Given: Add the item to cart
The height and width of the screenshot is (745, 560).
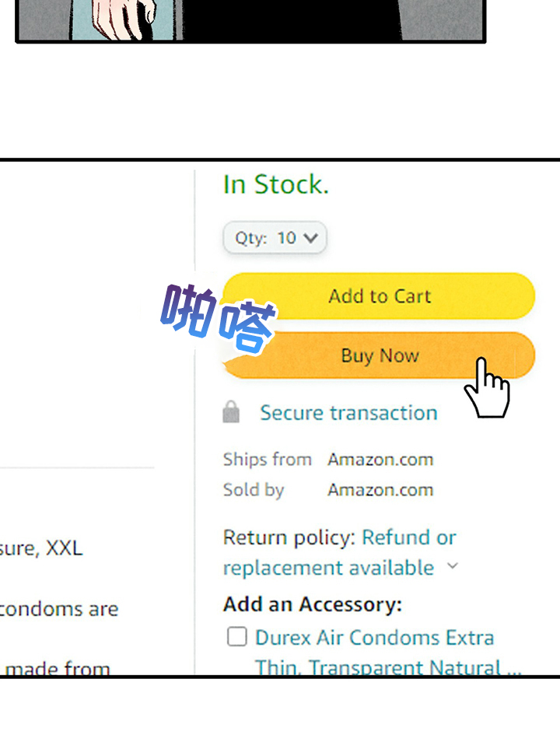Looking at the screenshot, I should pyautogui.click(x=379, y=296).
